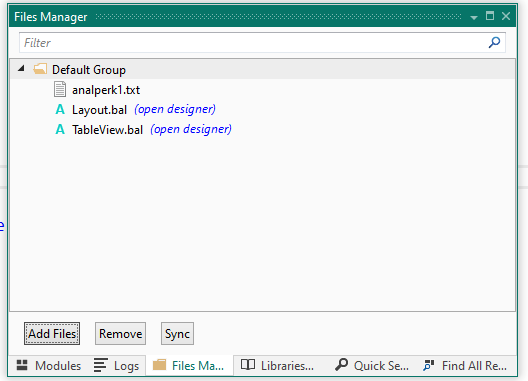The width and height of the screenshot is (528, 381).
Task: Open designer link for Layout.bal
Action: [x=175, y=109]
